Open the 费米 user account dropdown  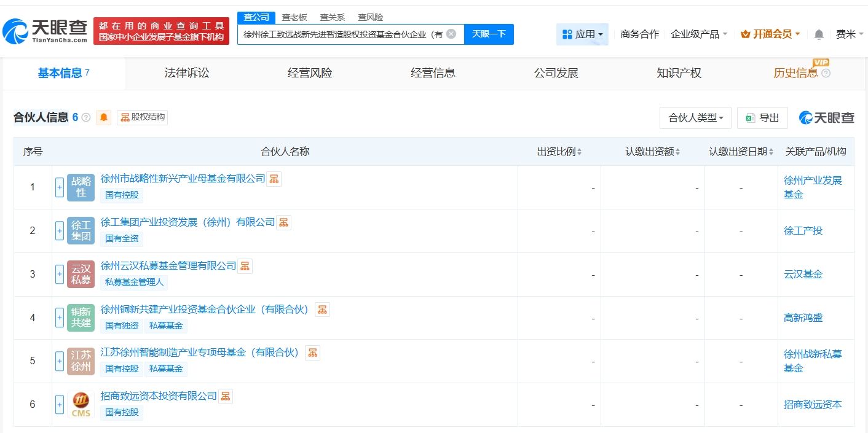(850, 34)
